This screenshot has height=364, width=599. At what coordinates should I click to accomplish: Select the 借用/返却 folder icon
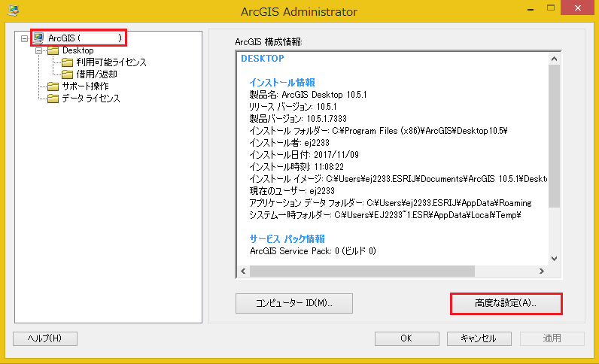coord(67,74)
